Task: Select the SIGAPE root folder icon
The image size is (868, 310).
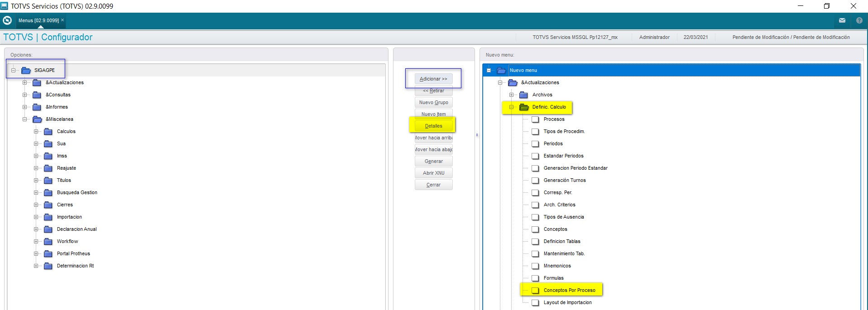Action: [26, 70]
